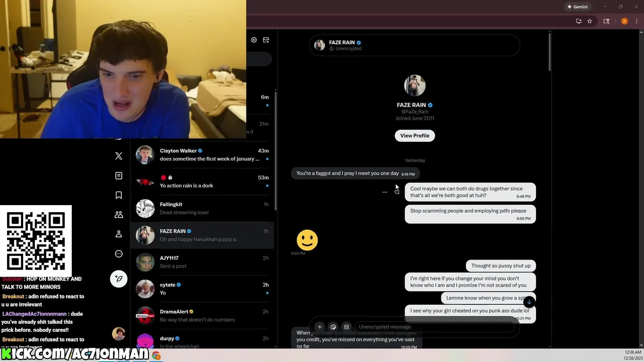Open the X Premium icon in sidebar
This screenshot has width=644, height=362.
(x=119, y=156)
